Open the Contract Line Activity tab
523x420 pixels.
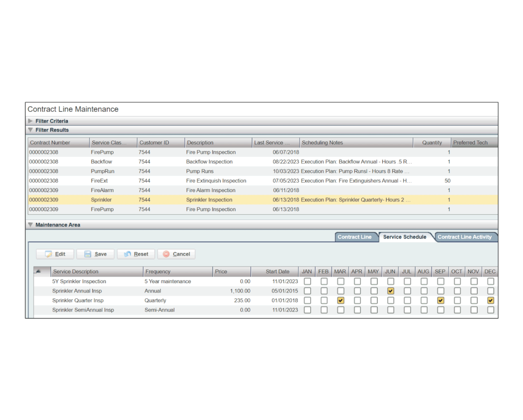point(465,237)
